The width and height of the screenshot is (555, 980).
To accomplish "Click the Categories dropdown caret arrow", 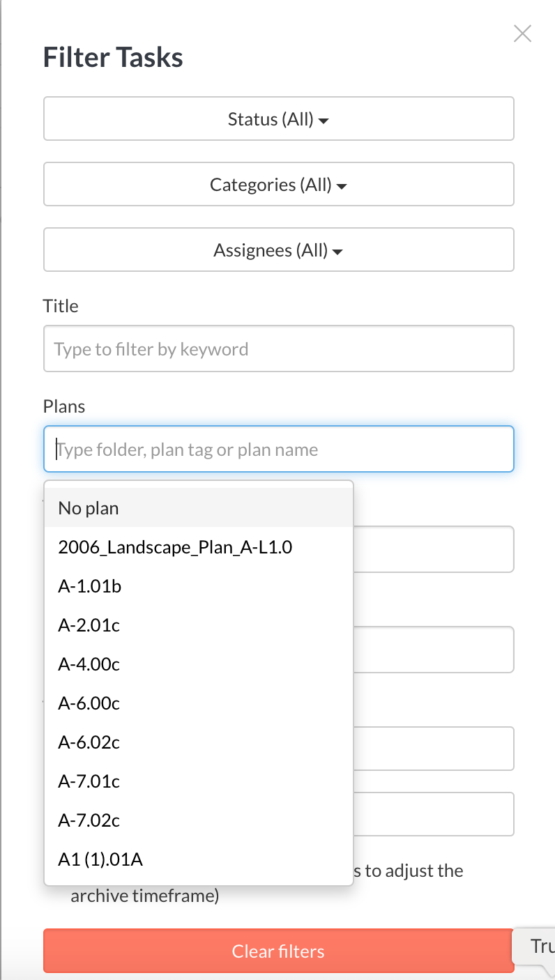I will point(342,187).
